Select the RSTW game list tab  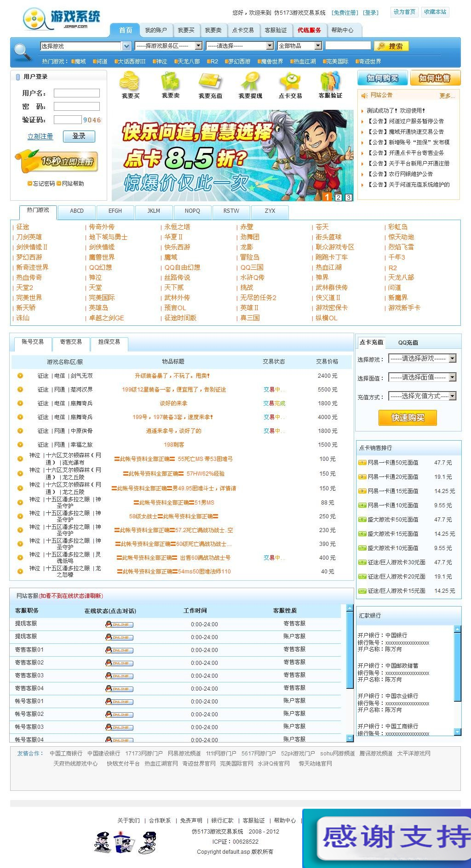[231, 211]
